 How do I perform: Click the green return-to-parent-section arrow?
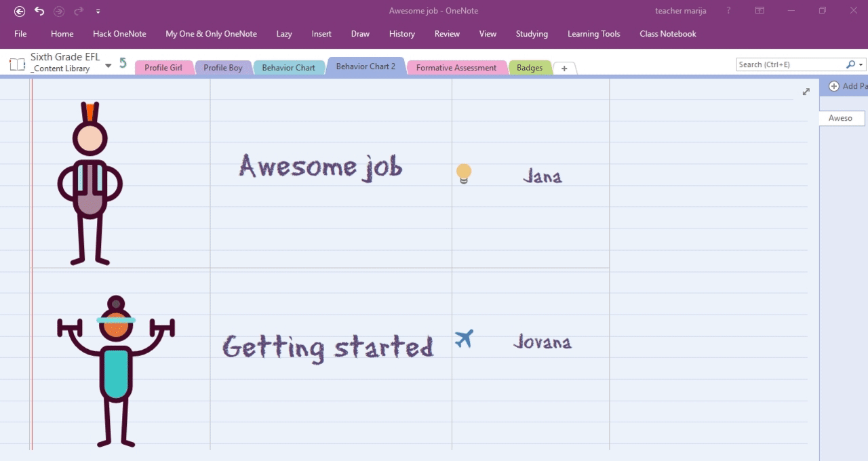pos(123,63)
